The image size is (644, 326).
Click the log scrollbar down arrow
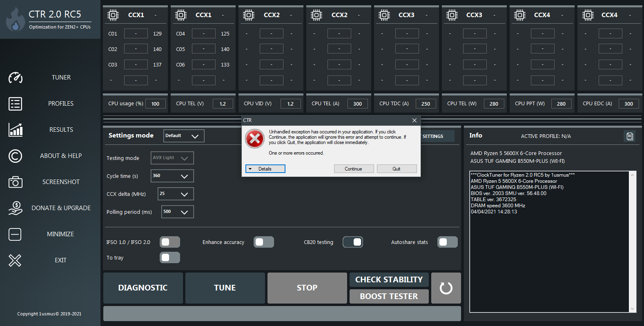(633, 309)
